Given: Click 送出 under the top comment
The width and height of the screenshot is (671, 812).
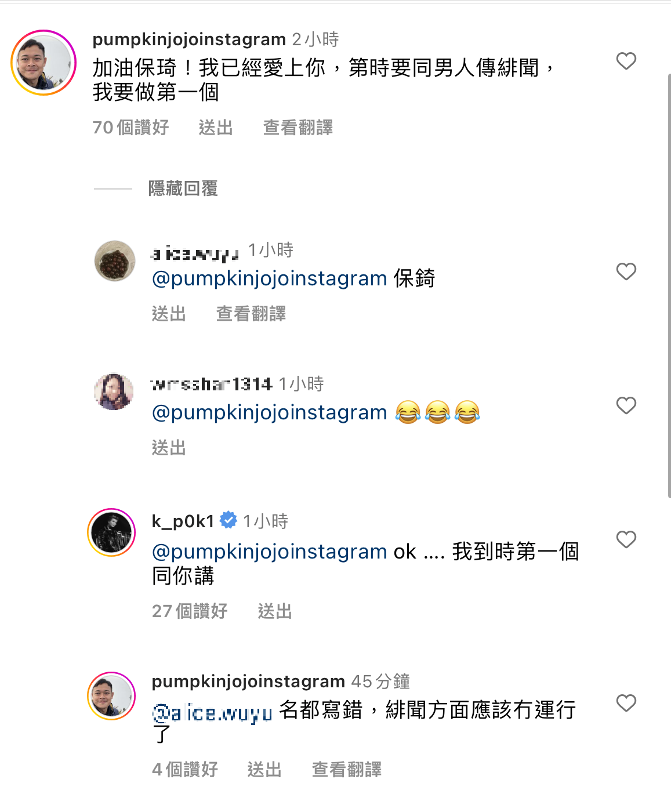Looking at the screenshot, I should tap(216, 128).
